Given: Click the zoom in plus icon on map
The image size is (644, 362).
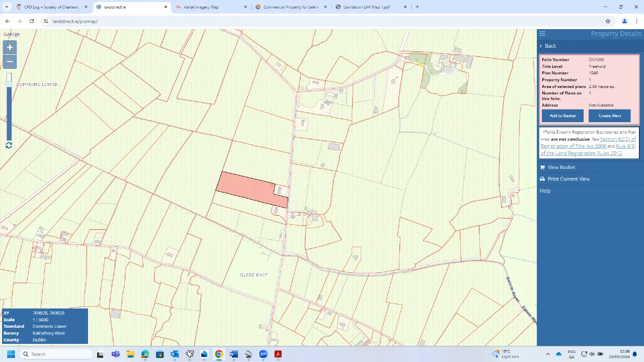Looking at the screenshot, I should 9,47.
